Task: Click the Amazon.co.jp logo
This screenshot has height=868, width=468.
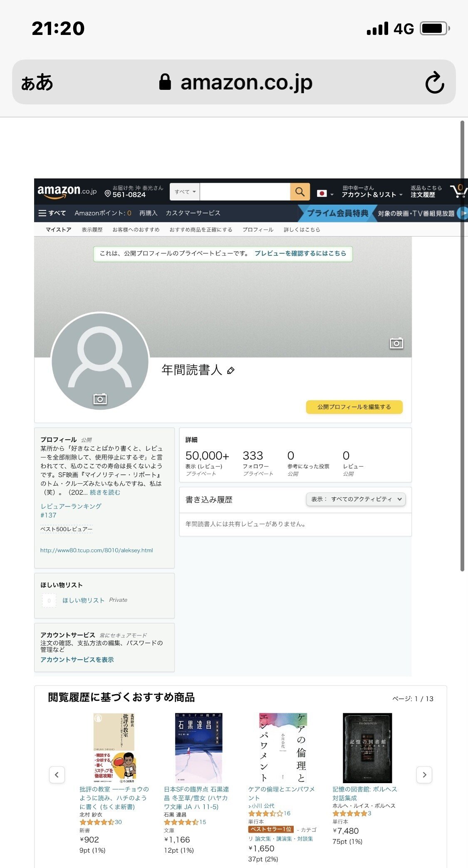Action: [67, 191]
